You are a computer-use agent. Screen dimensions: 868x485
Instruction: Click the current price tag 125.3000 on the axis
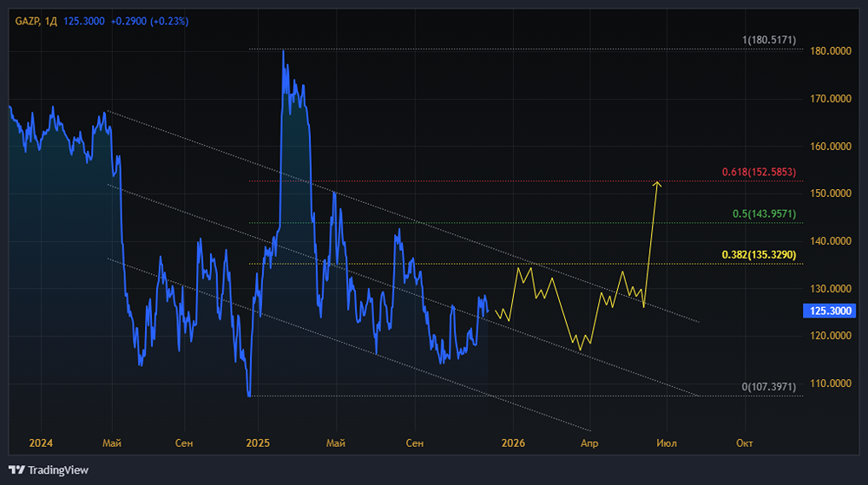coord(829,311)
